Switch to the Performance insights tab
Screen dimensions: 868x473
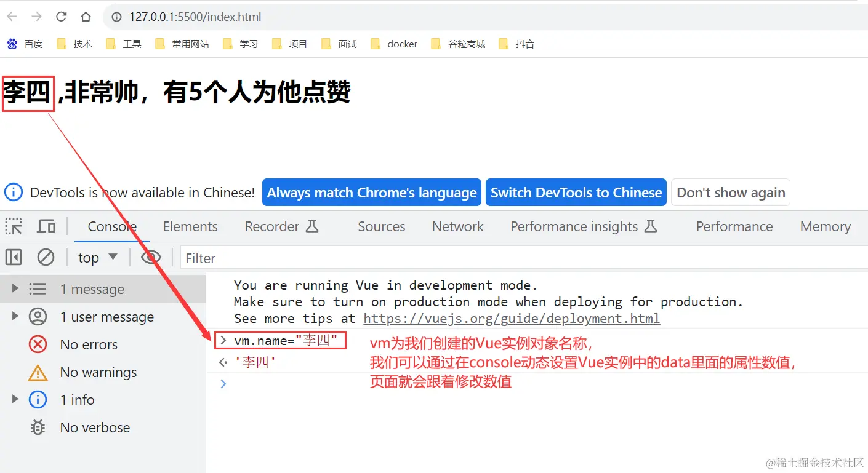pos(584,226)
